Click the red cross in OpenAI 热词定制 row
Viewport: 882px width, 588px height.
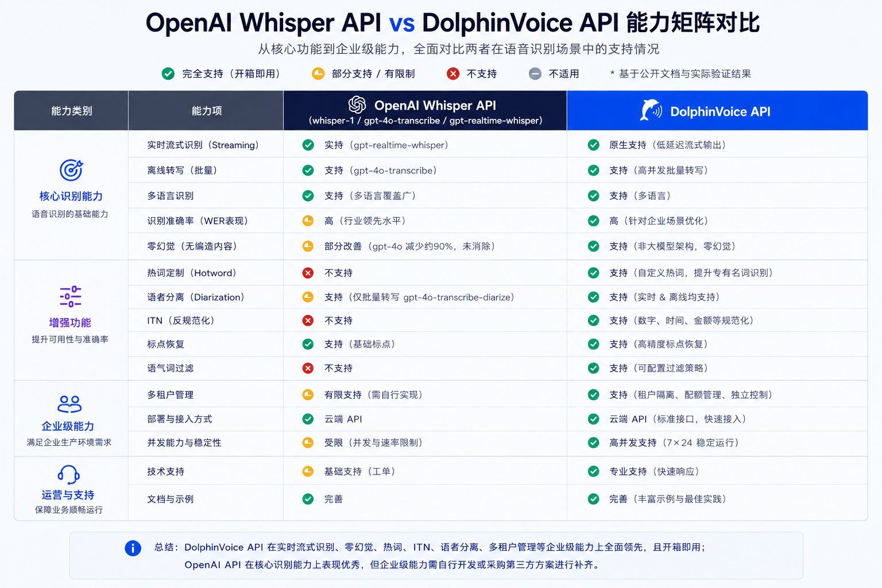coord(308,273)
